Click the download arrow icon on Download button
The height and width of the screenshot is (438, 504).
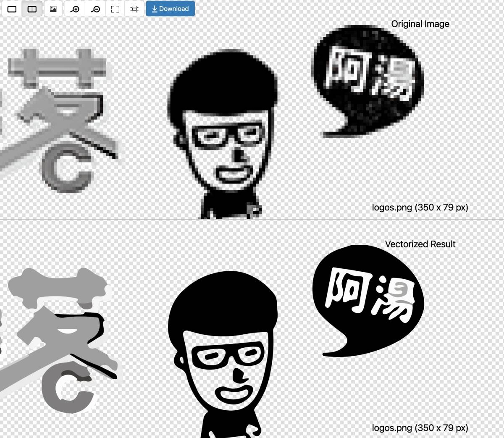(x=154, y=8)
